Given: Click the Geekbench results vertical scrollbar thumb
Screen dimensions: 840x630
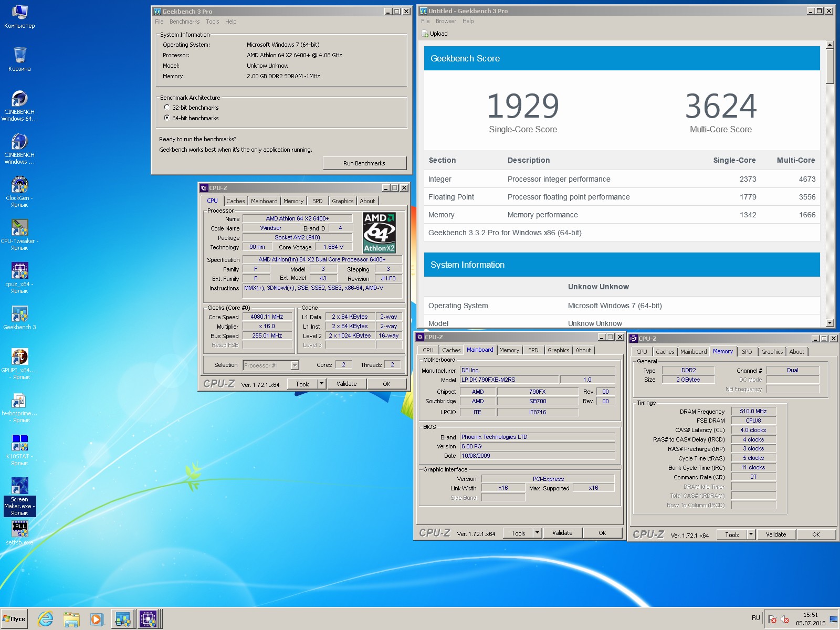Looking at the screenshot, I should 829,66.
